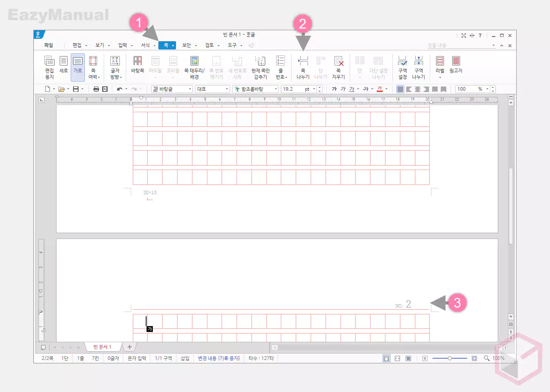Open 쪽 테두리/배경 border settings
The image size is (550, 392).
tap(194, 67)
